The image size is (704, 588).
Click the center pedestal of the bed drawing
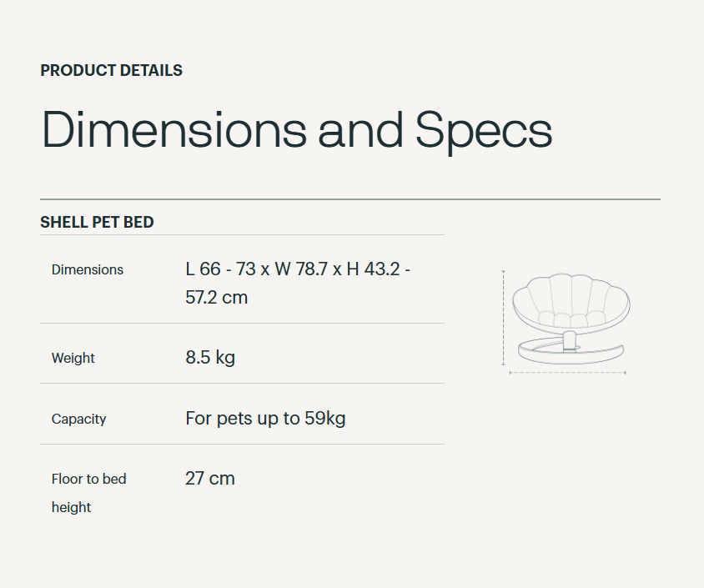click(570, 339)
